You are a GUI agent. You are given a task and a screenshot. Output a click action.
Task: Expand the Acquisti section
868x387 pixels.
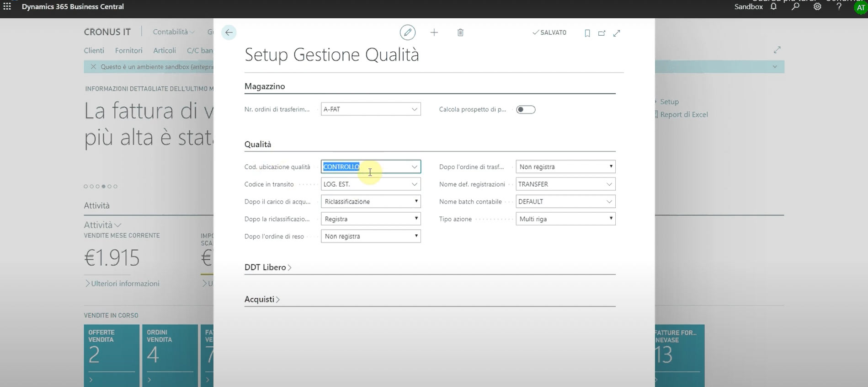pos(262,300)
